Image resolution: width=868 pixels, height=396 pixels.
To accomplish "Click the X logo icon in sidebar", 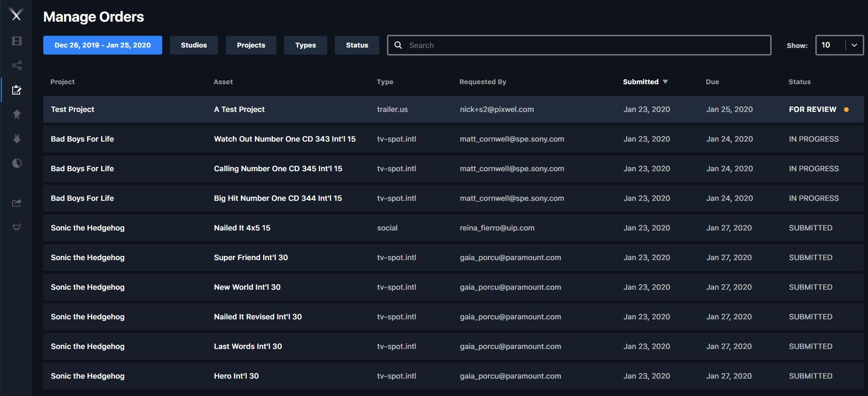I will [x=16, y=16].
